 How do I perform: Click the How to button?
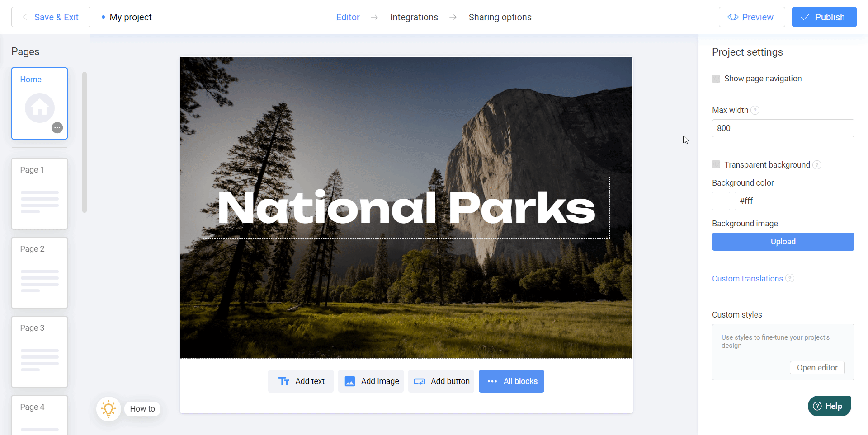(142, 409)
